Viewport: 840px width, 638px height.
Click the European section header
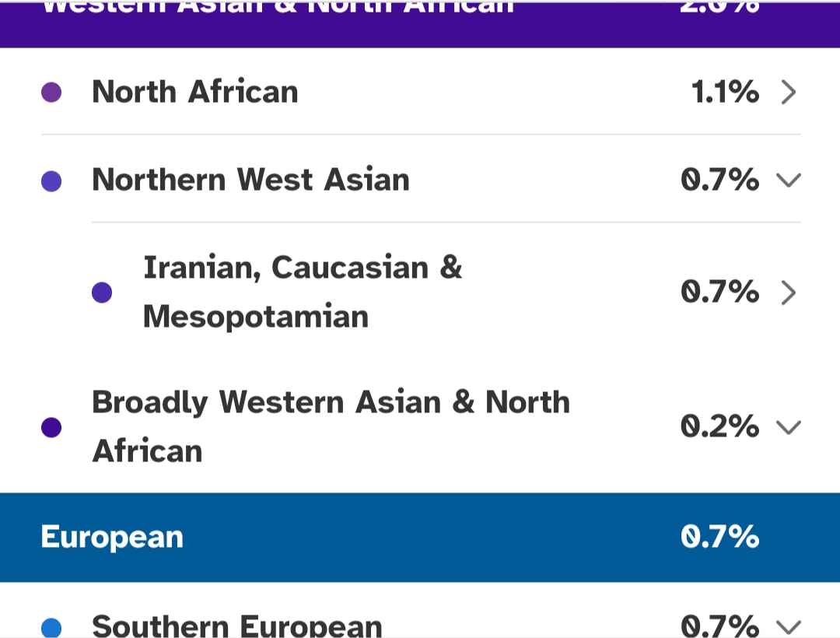[420, 538]
